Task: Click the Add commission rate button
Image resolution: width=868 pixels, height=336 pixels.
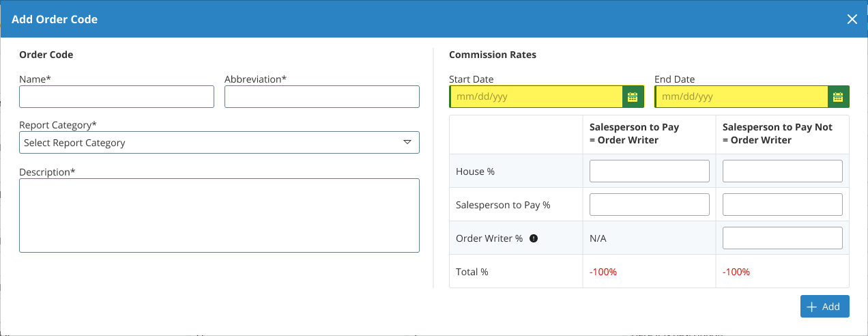Action: pos(824,307)
